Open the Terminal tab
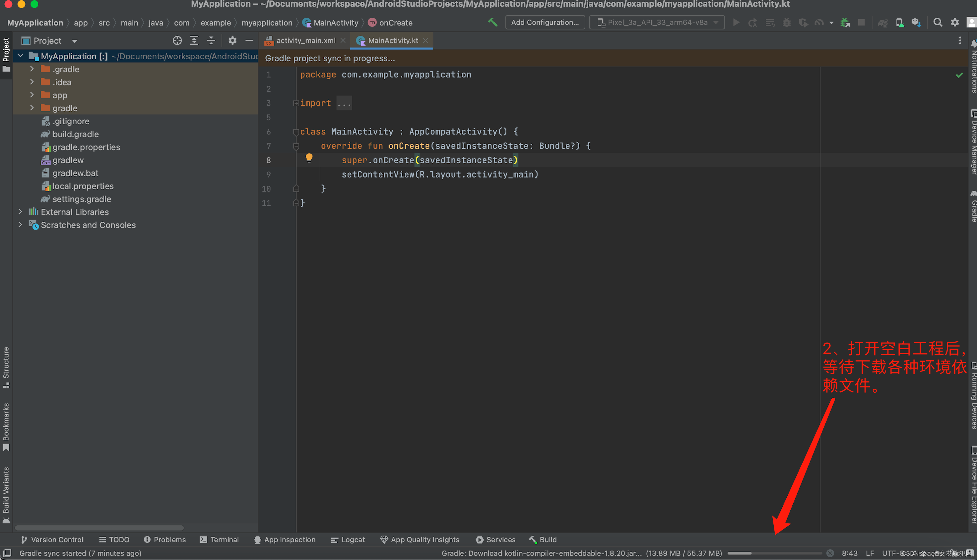 (x=220, y=539)
